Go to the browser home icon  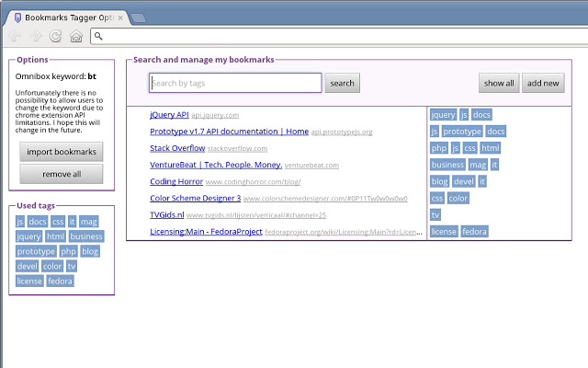[x=76, y=37]
